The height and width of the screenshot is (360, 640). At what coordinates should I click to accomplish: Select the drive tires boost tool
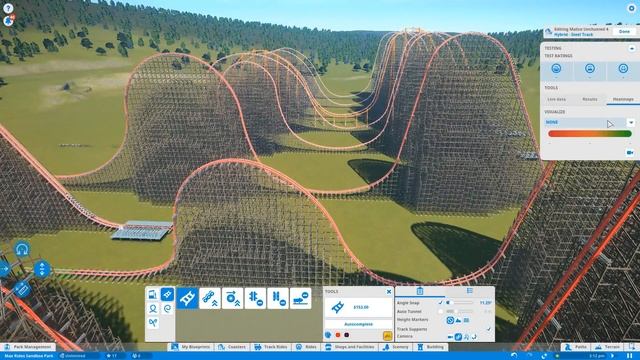click(x=233, y=298)
